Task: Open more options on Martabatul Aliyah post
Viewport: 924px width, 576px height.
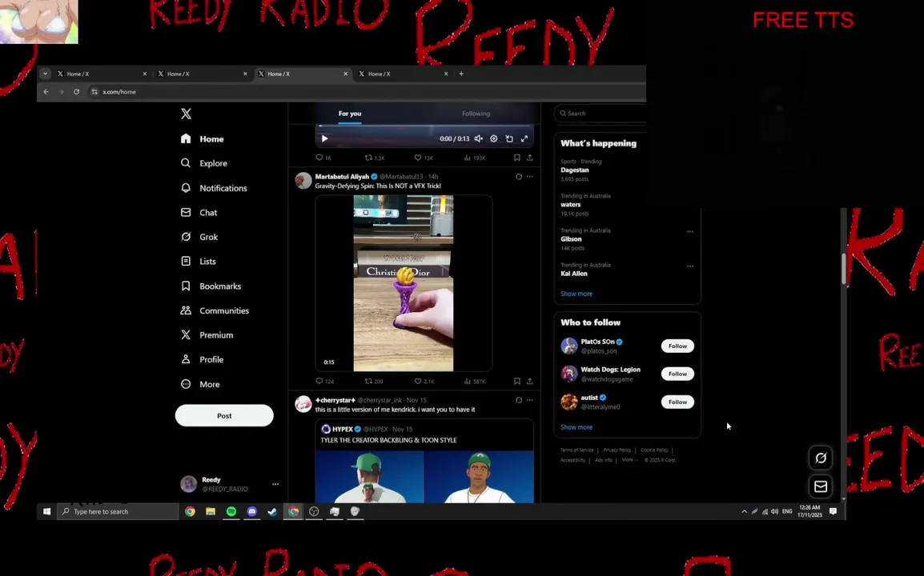Action: pos(530,177)
